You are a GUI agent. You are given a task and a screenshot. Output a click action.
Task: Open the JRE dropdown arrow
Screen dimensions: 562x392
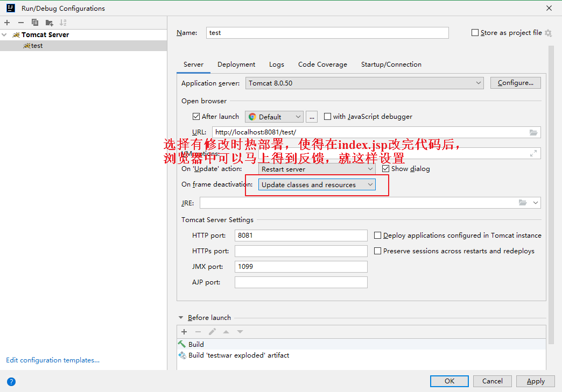click(536, 203)
